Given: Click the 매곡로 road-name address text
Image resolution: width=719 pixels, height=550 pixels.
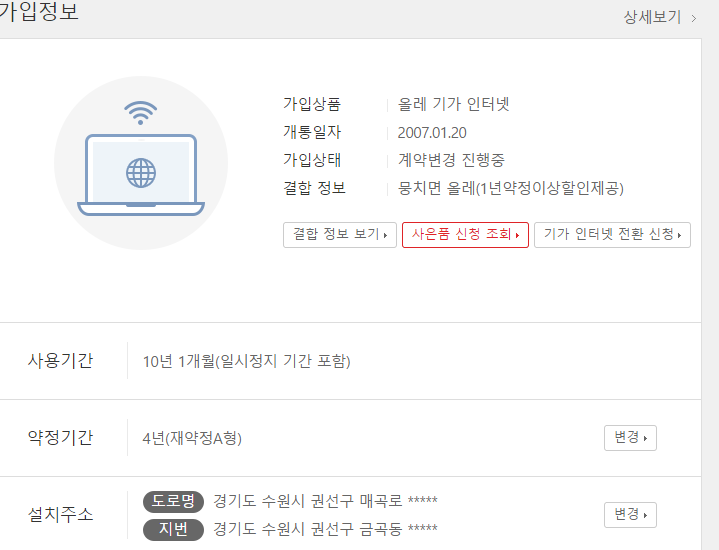Looking at the screenshot, I should [325, 501].
